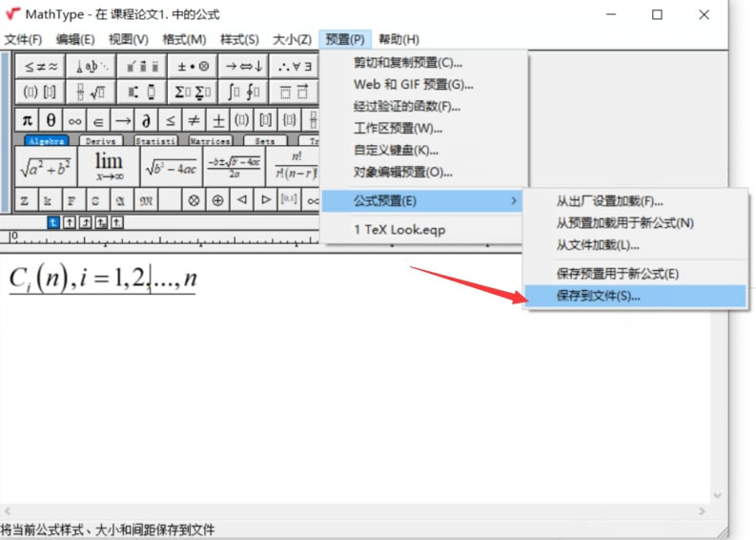Switch to the Matrices tab
The image size is (756, 540).
click(211, 141)
